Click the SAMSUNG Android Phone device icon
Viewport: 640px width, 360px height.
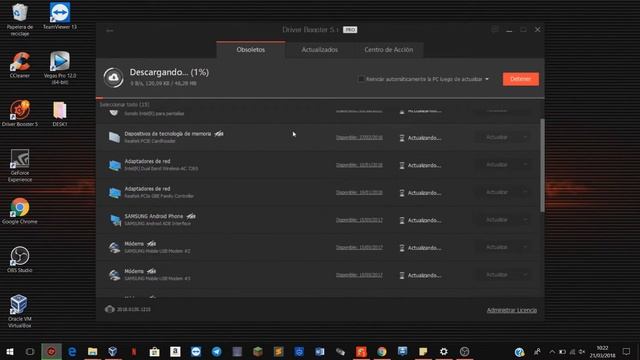(x=115, y=220)
